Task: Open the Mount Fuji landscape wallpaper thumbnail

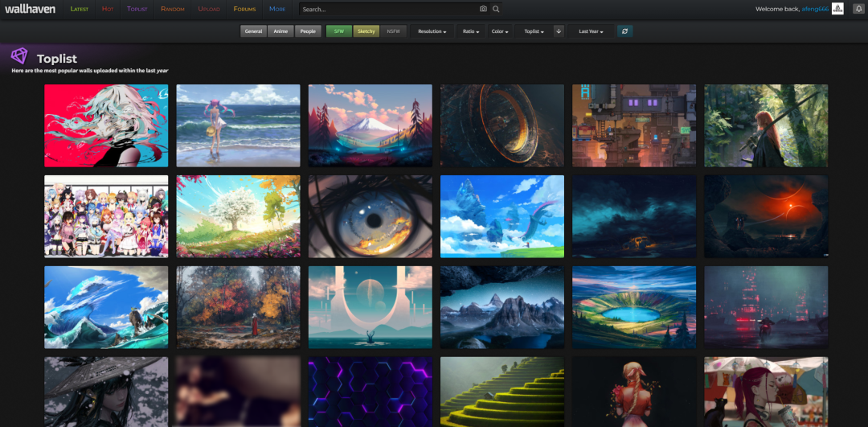Action: [x=371, y=125]
